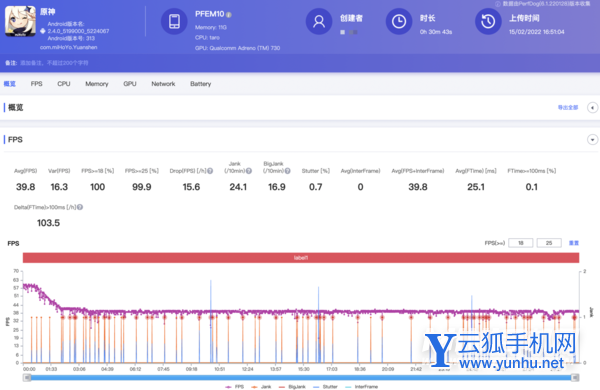Open the GPU tab

pyautogui.click(x=130, y=84)
